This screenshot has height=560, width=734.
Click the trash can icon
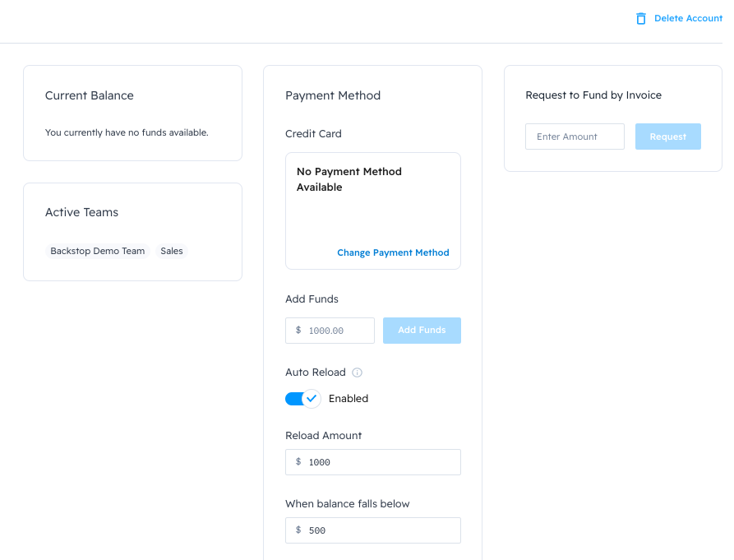pos(641,18)
